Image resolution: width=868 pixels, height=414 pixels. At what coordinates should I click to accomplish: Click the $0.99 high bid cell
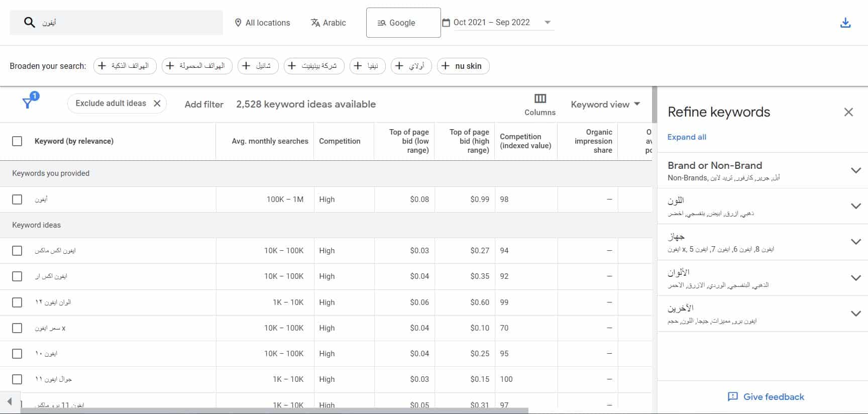coord(480,199)
